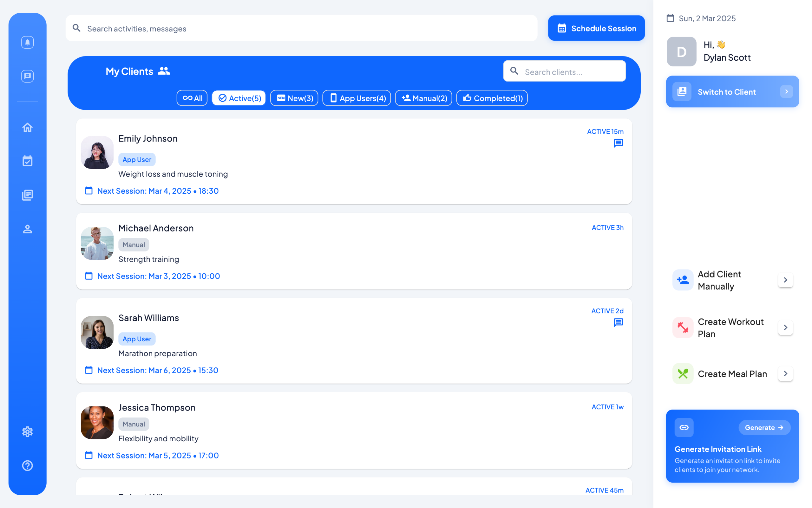
Task: Click calendar icon by Sarah's next session
Action: coord(88,370)
